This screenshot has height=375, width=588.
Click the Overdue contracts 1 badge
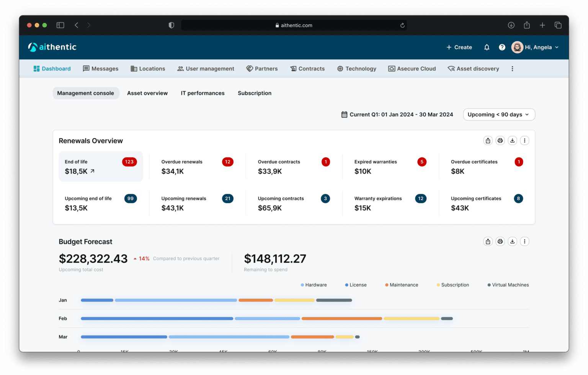click(x=326, y=162)
